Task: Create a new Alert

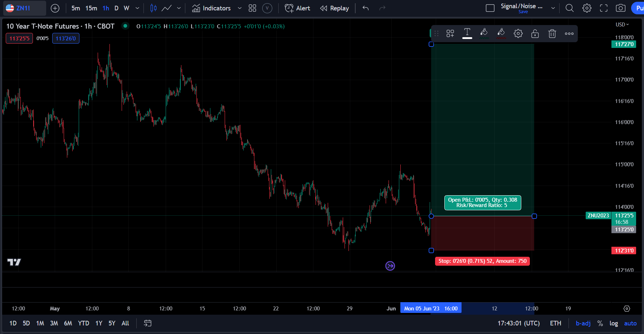Action: 297,8
